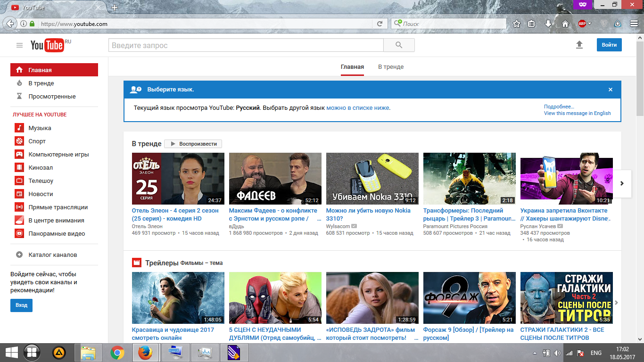Open Музыка in the sidebar

[x=40, y=128]
